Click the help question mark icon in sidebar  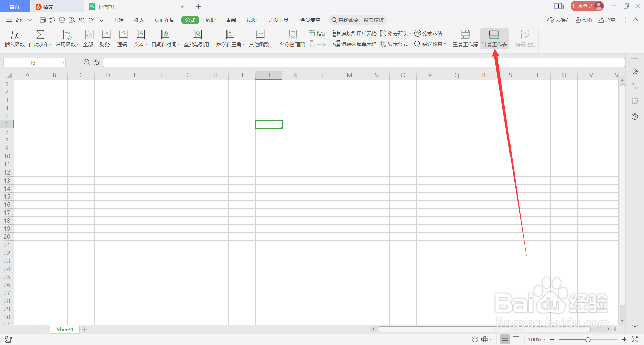click(635, 117)
